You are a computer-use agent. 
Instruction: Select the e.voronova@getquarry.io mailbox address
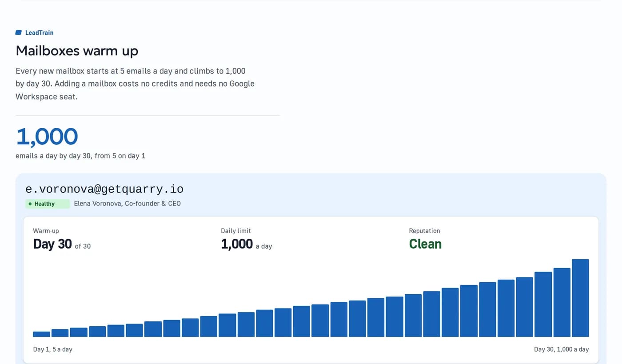104,189
